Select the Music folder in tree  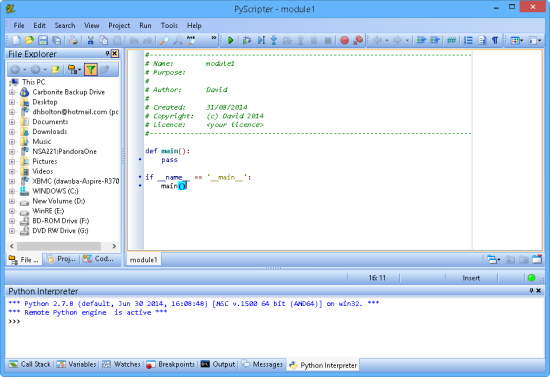coord(42,141)
